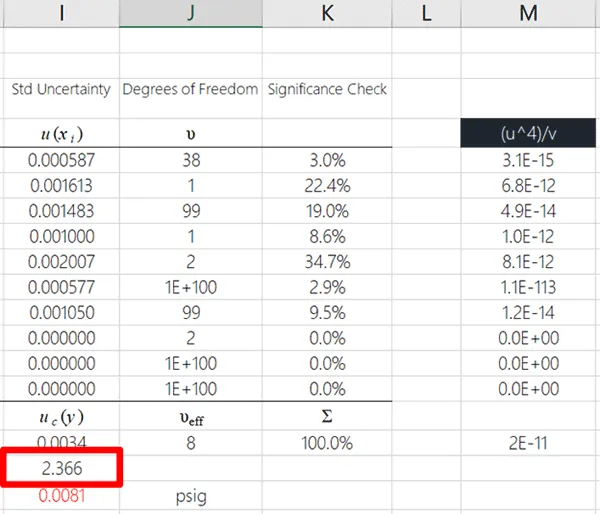This screenshot has height=514, width=600.
Task: Select cell with value 0.002007
Action: coord(61,262)
